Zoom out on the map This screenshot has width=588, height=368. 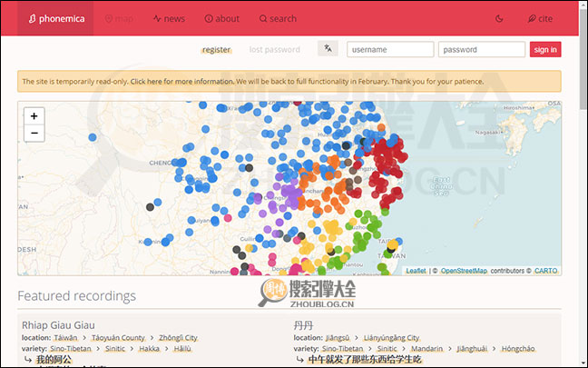(x=34, y=133)
